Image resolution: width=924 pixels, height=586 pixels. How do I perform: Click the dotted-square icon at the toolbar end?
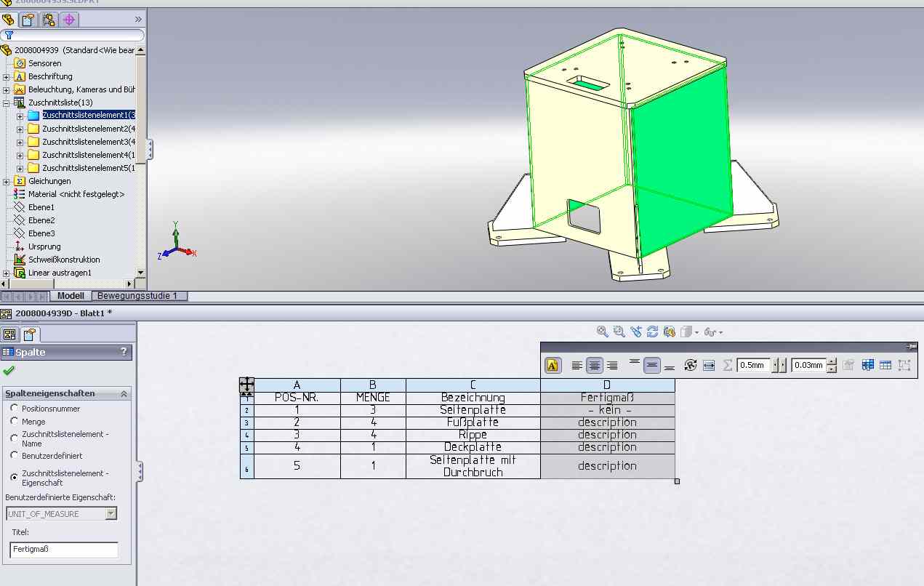coord(904,366)
